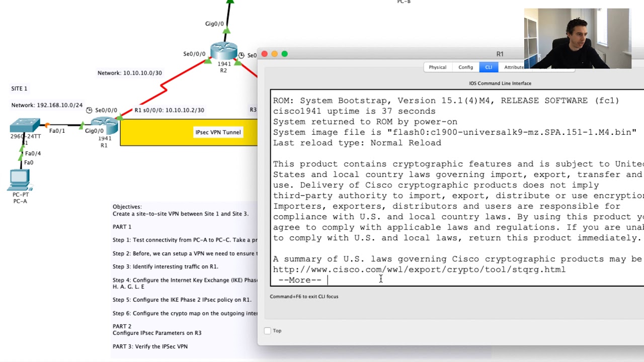Maximize the R1 window with green button
The width and height of the screenshot is (644, 362).
tap(285, 54)
